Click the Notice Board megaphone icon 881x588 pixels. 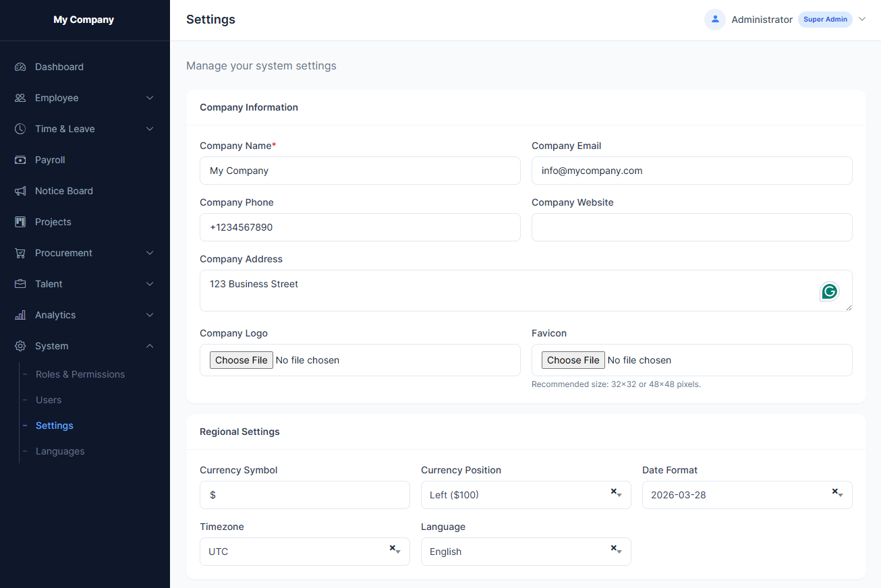point(20,191)
